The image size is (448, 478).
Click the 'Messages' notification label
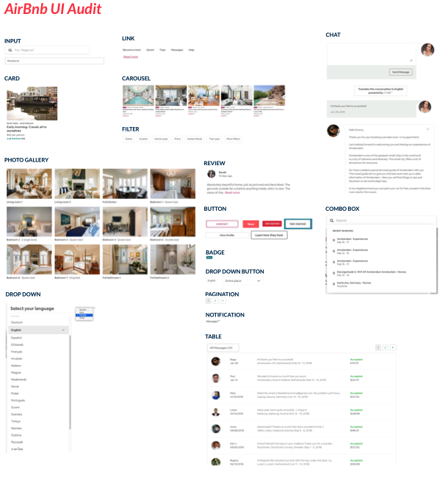212,322
